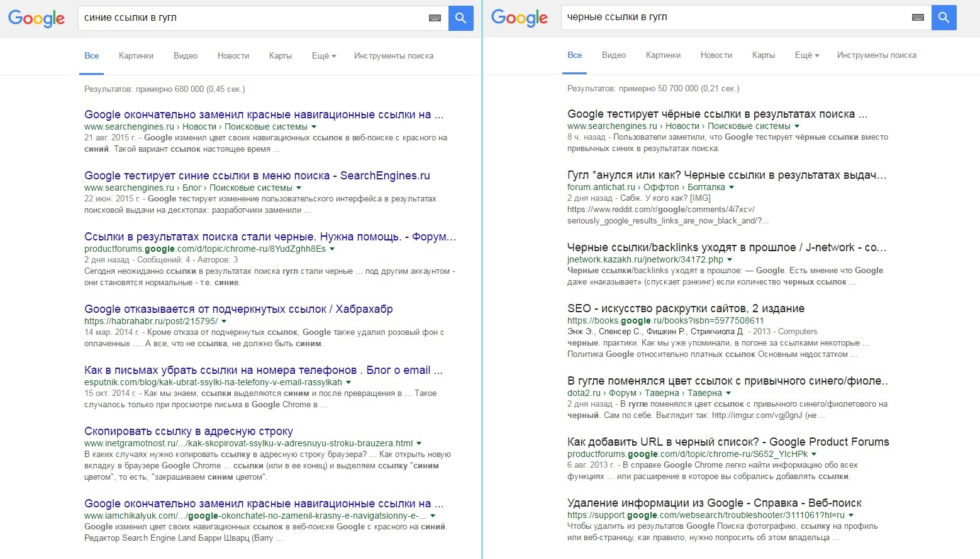Open the on-screen keyboard in the черные ссылки search box
Image resolution: width=980 pixels, height=559 pixels.
[x=918, y=18]
